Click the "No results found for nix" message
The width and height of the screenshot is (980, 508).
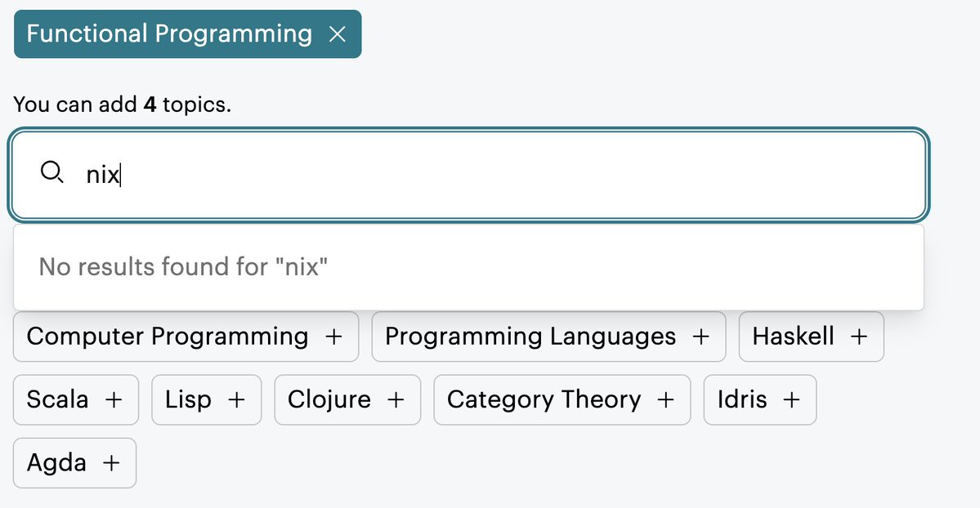183,267
